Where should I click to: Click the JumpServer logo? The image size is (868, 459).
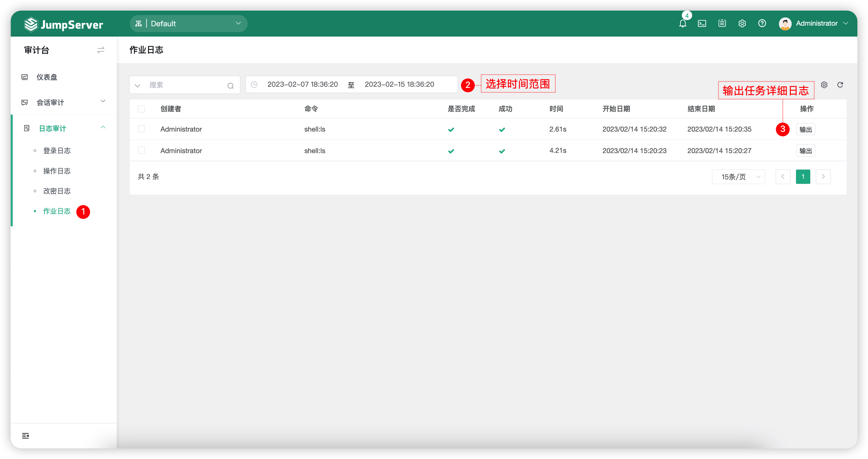tap(64, 24)
